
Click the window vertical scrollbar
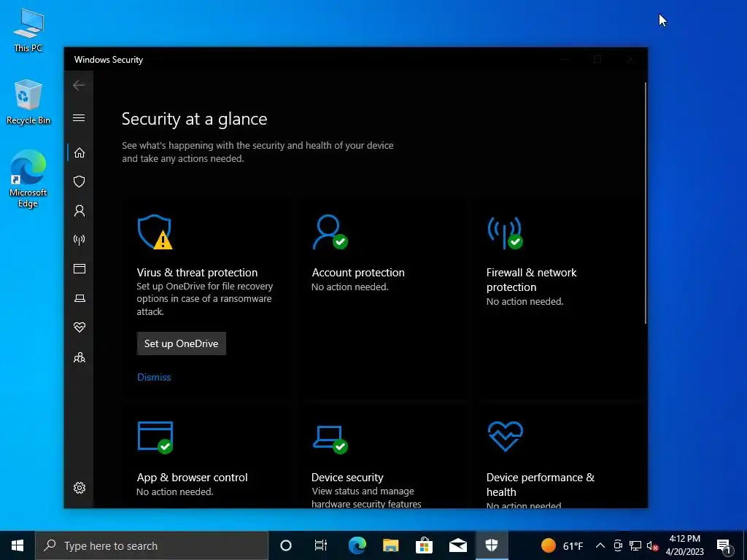[x=646, y=203]
